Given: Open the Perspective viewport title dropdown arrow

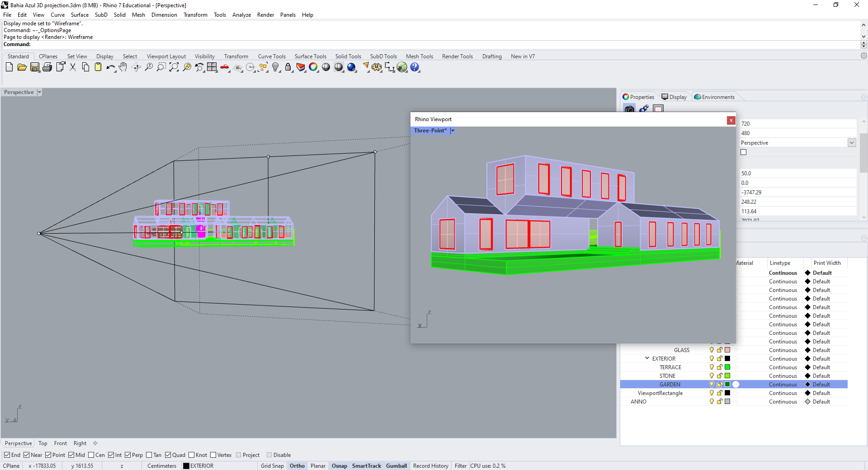Looking at the screenshot, I should (39, 92).
